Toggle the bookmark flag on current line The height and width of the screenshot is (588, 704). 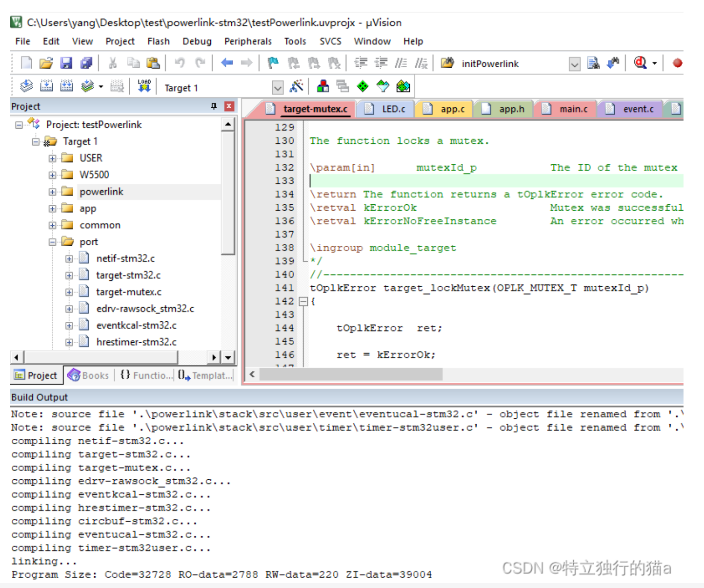coord(273,63)
